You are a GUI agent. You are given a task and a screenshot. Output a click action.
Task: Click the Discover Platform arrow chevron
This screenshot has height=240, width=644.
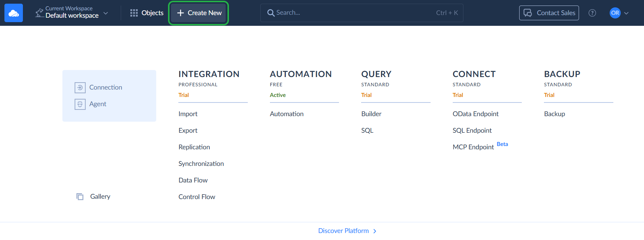click(375, 231)
